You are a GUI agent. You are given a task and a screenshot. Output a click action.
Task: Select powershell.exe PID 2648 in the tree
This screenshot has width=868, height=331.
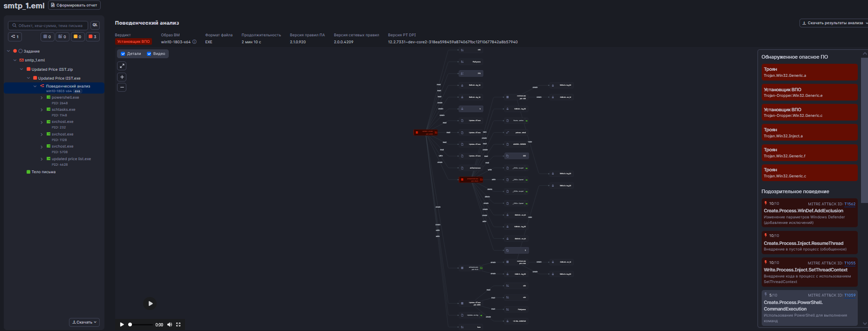click(65, 100)
